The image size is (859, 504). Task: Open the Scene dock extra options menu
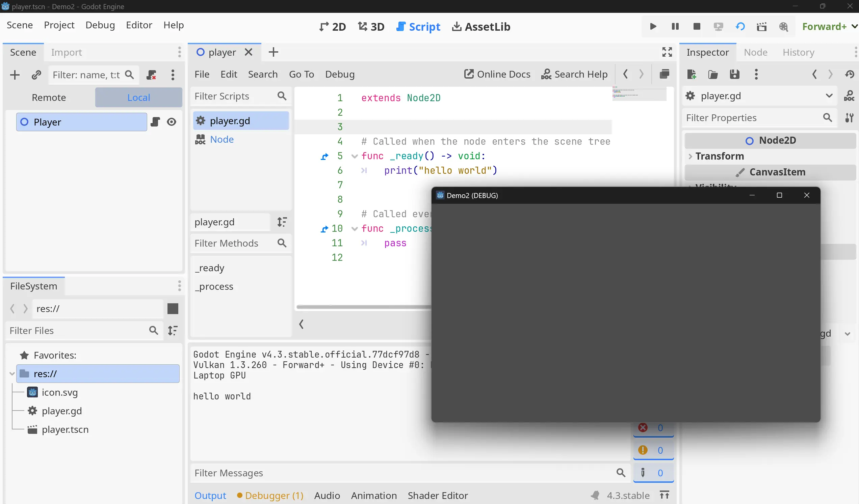point(173,75)
